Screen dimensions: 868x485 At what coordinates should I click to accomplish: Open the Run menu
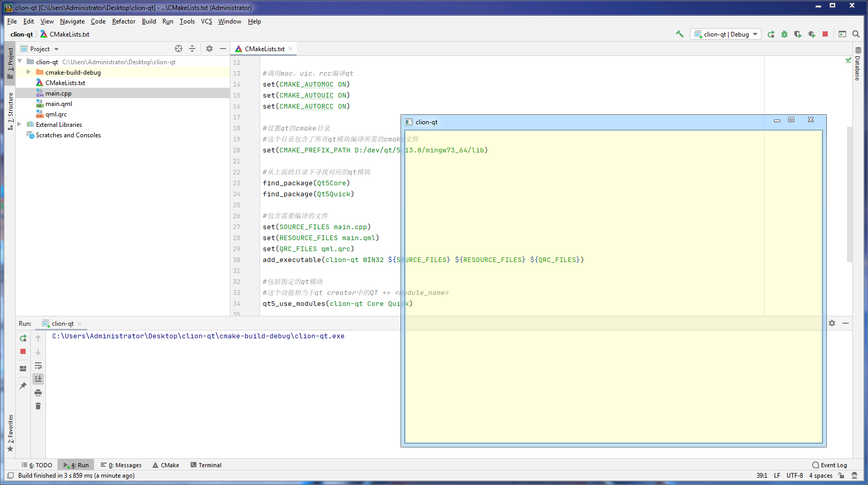pyautogui.click(x=168, y=21)
